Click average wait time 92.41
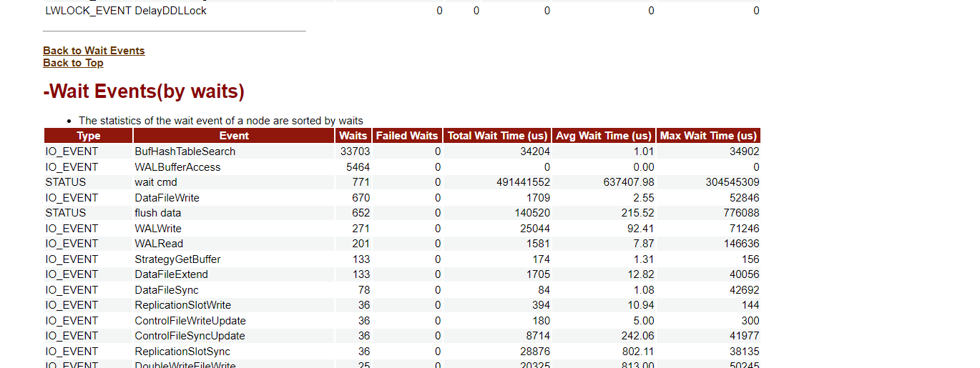The width and height of the screenshot is (980, 368). pyautogui.click(x=641, y=229)
